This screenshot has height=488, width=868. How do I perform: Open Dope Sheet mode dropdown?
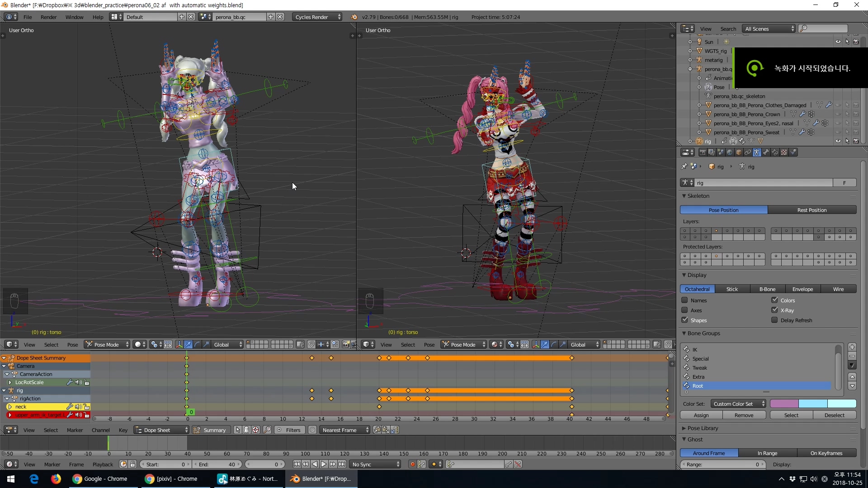161,430
